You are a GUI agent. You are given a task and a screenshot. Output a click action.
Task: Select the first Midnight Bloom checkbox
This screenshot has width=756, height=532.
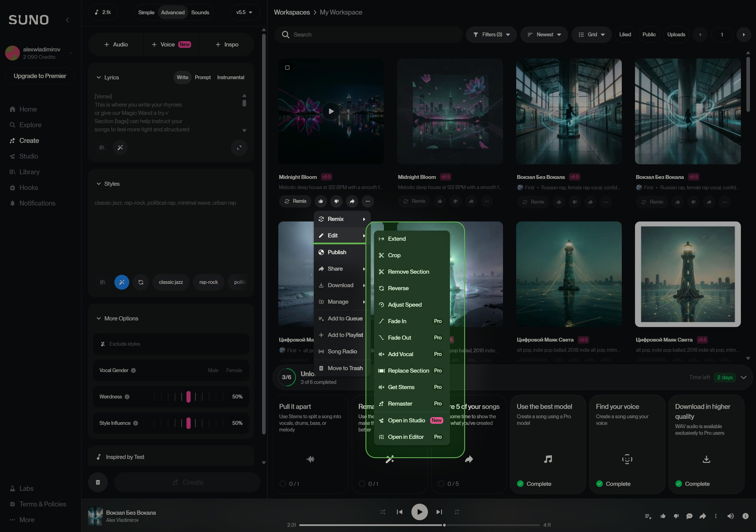tap(287, 67)
